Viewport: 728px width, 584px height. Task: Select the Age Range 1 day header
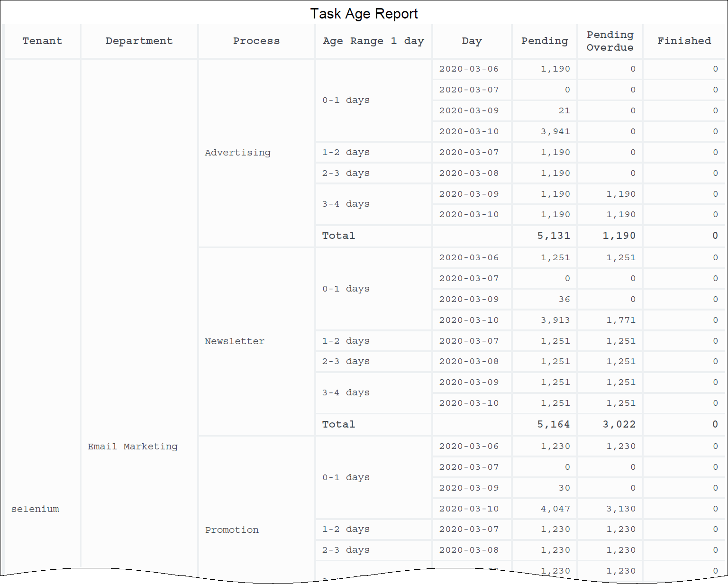[373, 41]
